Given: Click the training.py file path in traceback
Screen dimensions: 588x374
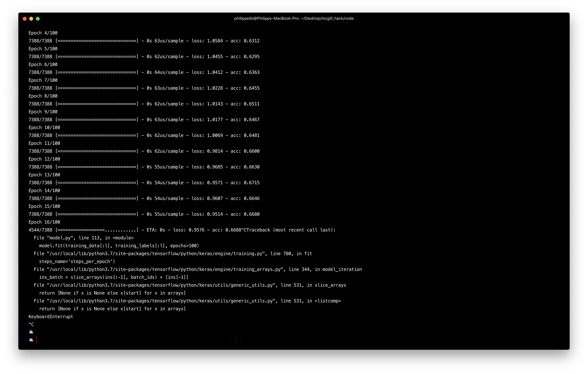Looking at the screenshot, I should tap(156, 253).
